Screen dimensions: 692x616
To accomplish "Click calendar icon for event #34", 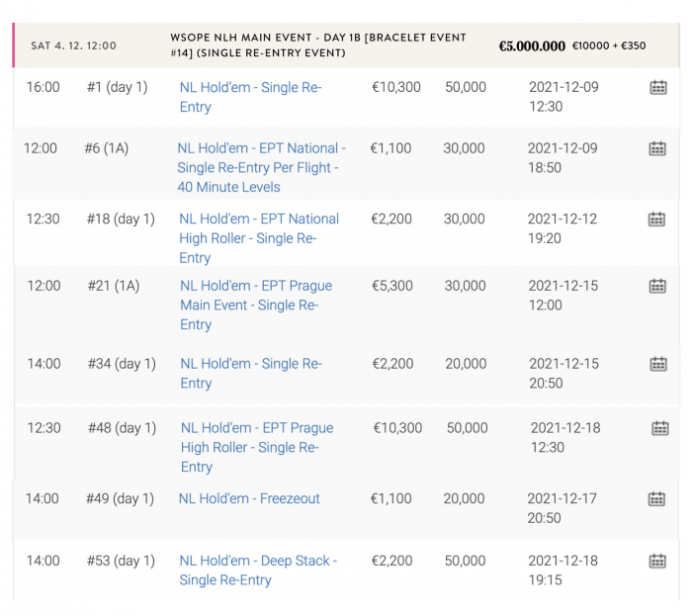I will tap(658, 365).
